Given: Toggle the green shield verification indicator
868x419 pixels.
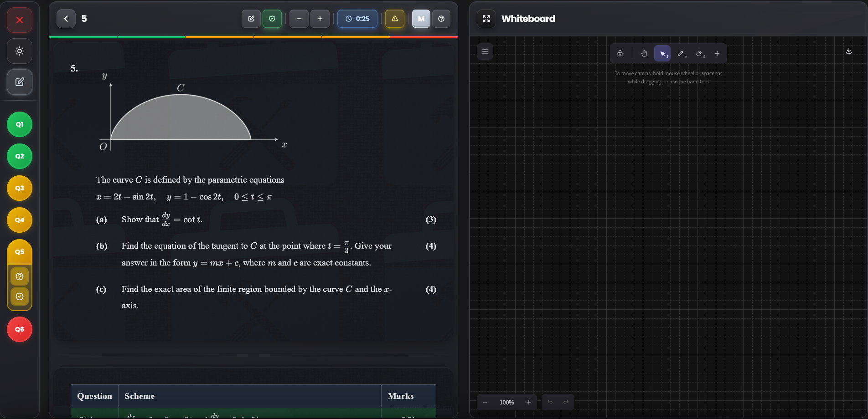Looking at the screenshot, I should pos(272,19).
